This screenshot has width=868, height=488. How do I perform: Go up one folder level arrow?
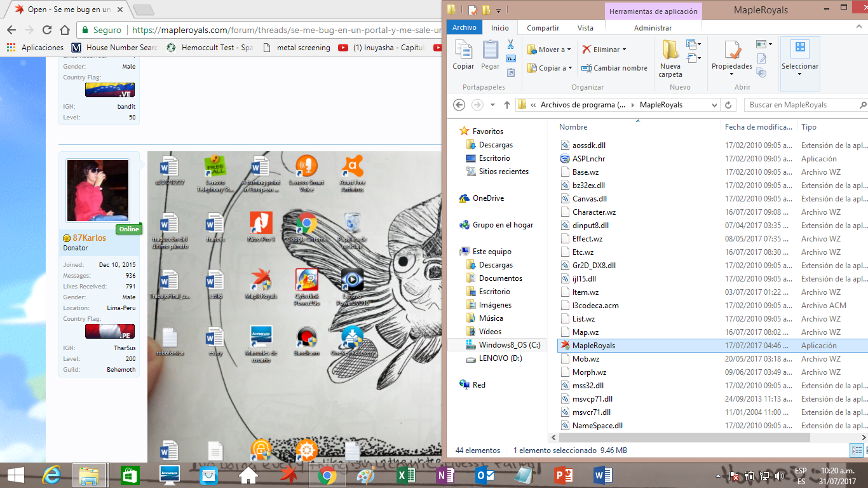[x=506, y=105]
